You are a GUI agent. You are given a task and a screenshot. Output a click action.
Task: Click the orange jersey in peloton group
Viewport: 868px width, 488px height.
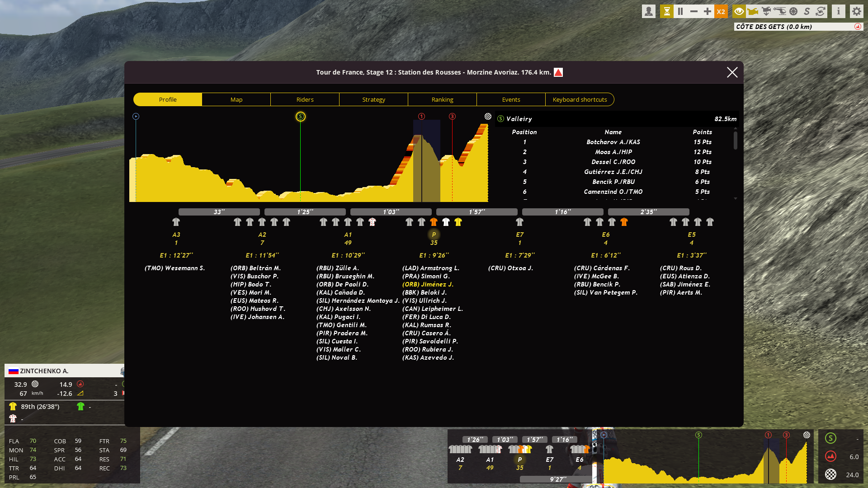[x=434, y=222]
